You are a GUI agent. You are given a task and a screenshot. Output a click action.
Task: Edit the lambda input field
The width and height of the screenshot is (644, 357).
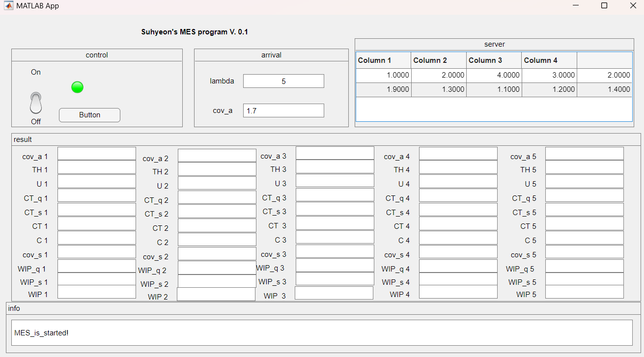click(x=283, y=81)
